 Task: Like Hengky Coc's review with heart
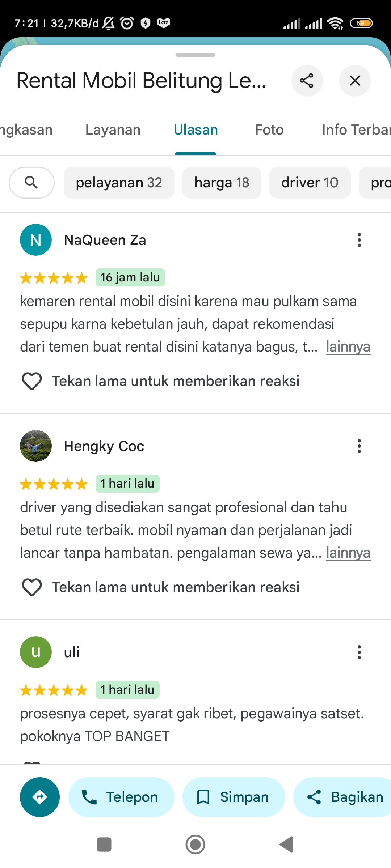point(32,587)
